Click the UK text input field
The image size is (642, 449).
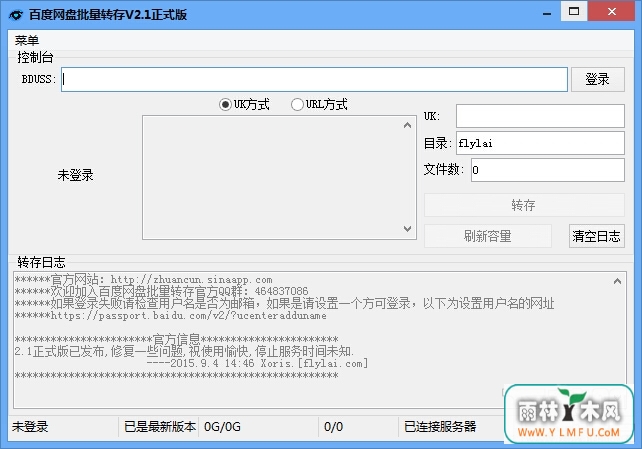(540, 116)
